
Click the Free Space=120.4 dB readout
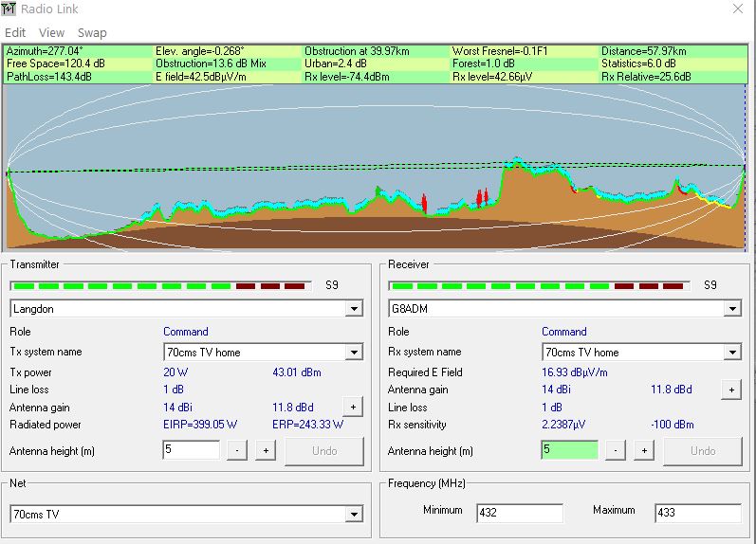pyautogui.click(x=55, y=63)
